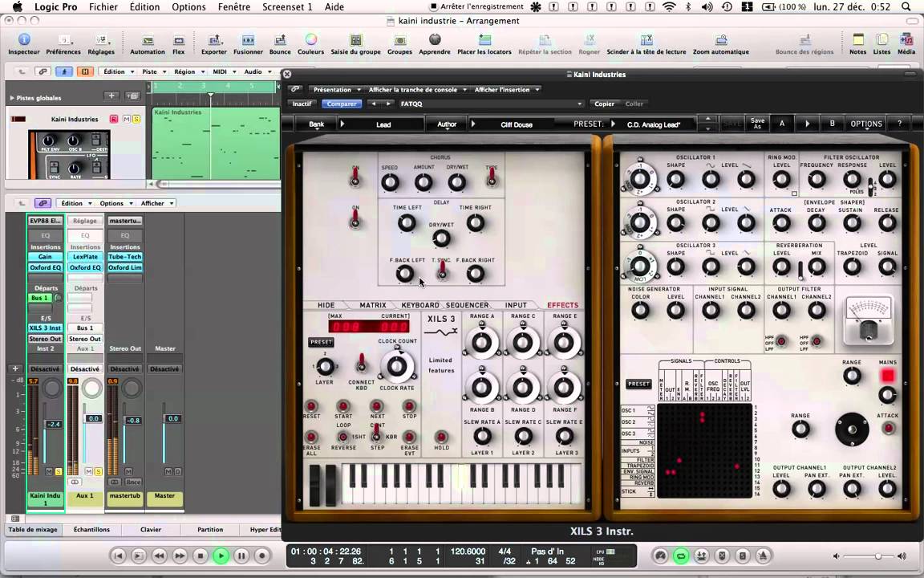Click the Comparer button
The image size is (924, 578).
tap(342, 104)
